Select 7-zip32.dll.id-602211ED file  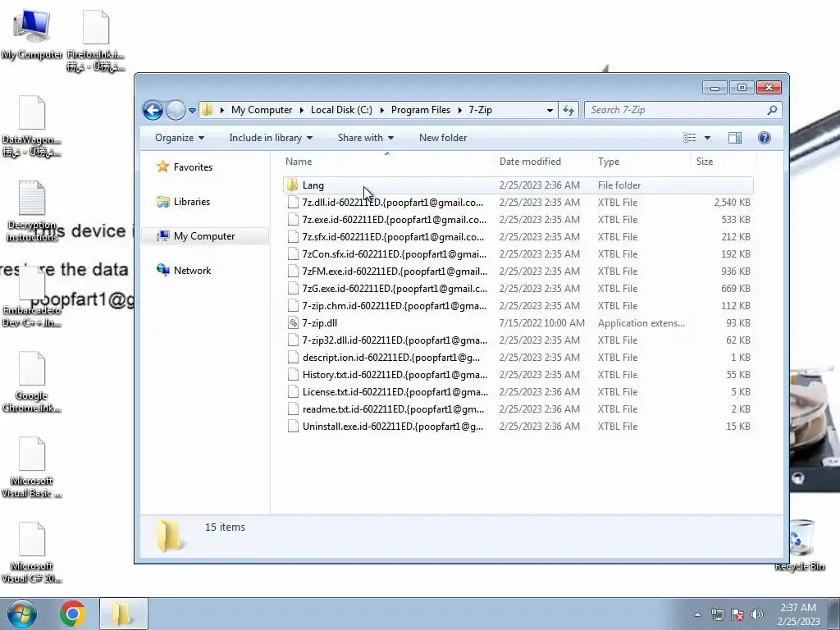[x=518, y=340]
